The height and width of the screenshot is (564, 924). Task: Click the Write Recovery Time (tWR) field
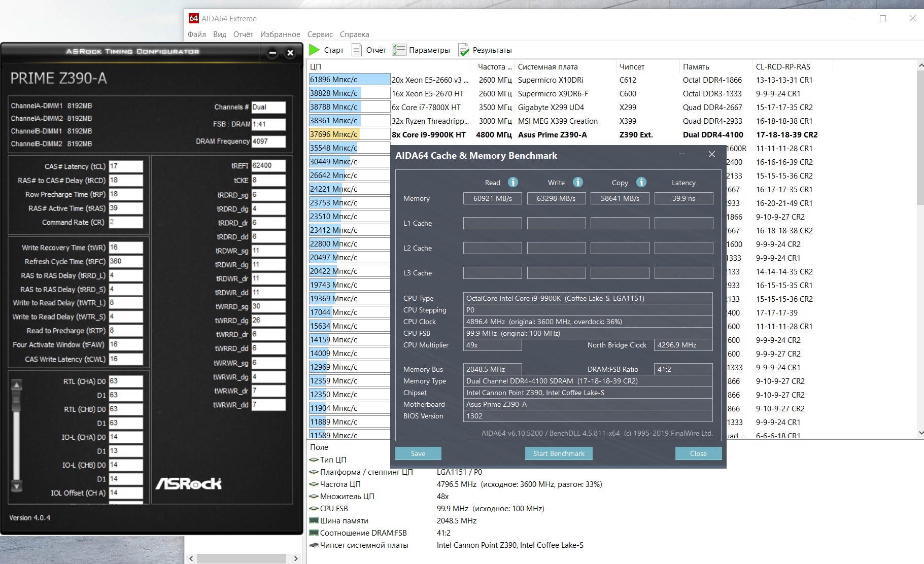click(x=126, y=248)
